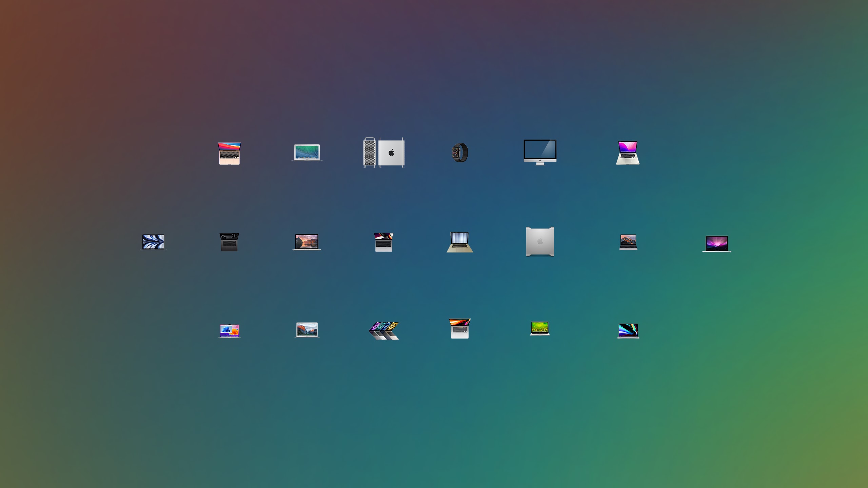This screenshot has height=488, width=868.
Task: Select the Mac Pro cheese-grater tower icon
Action: (384, 152)
